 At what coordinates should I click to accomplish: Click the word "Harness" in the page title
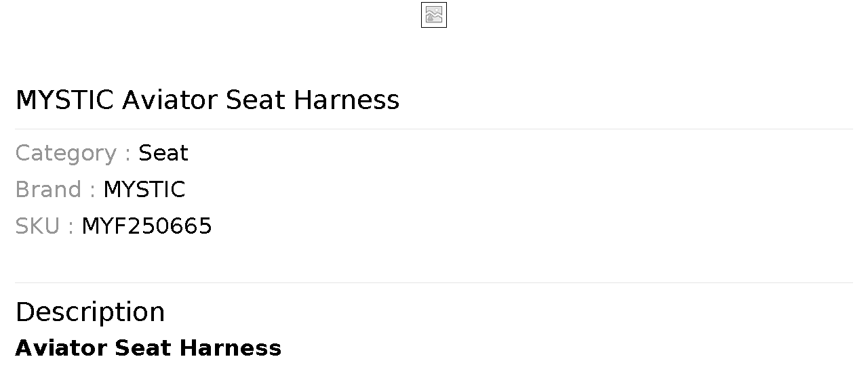(x=346, y=100)
